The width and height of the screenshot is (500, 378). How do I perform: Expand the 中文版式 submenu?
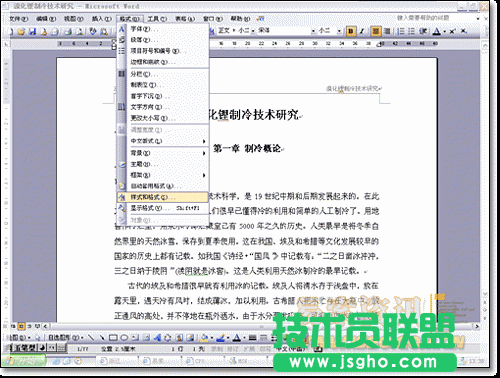pos(163,141)
